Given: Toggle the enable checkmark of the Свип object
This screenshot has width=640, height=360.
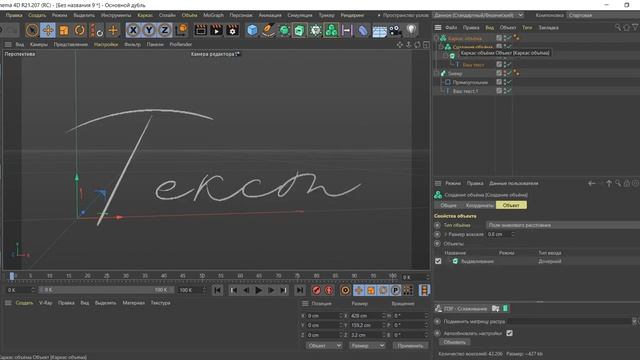Looking at the screenshot, I should [509, 73].
